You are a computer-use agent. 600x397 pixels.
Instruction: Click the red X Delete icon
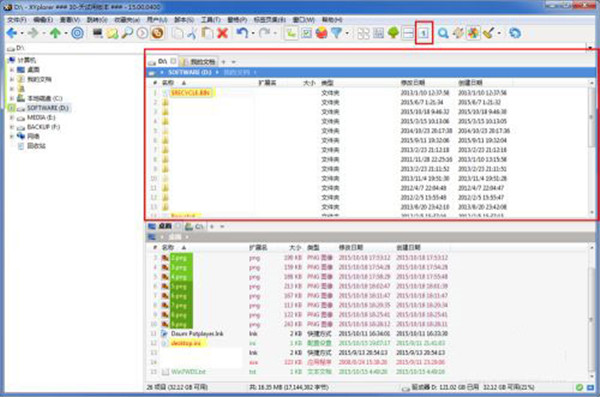tap(223, 33)
